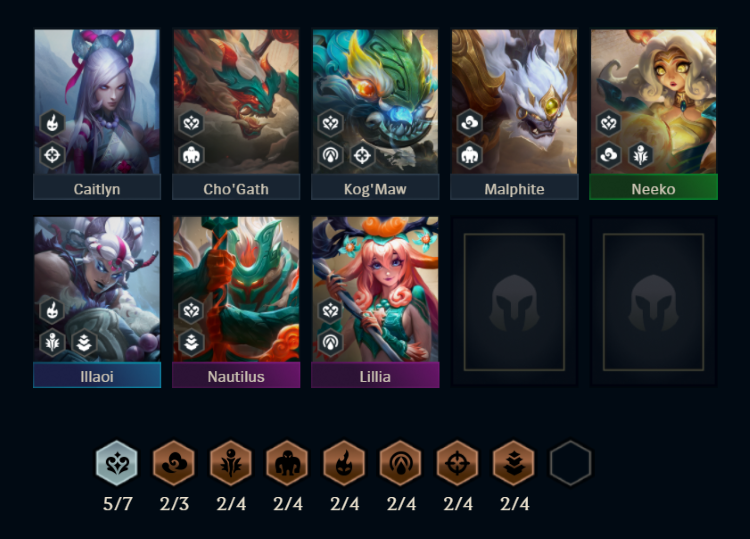The height and width of the screenshot is (539, 750).
Task: Click the flame trait badge on Caitlyn's portrait
Action: pos(52,123)
